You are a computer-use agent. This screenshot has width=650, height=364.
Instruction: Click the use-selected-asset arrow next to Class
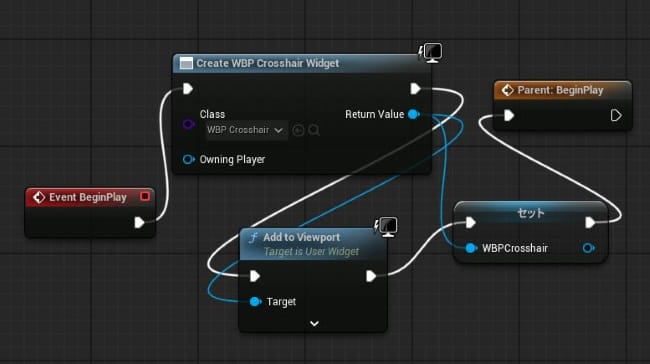[x=298, y=131]
